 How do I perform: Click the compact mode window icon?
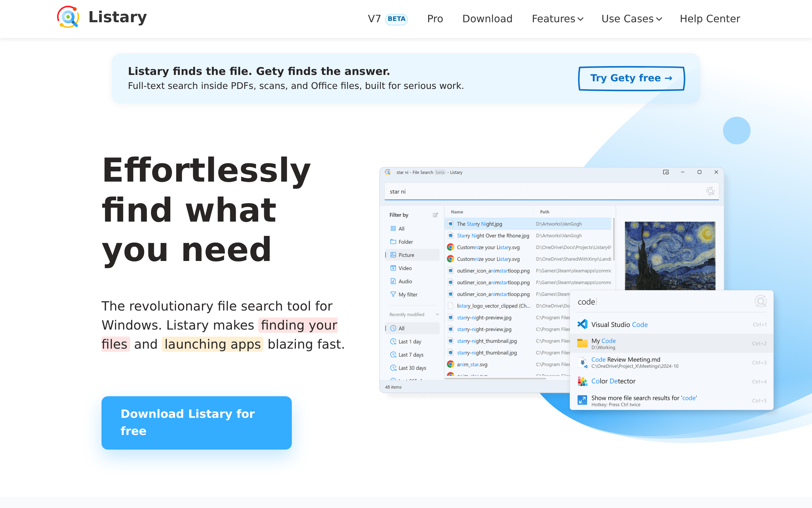pyautogui.click(x=666, y=172)
